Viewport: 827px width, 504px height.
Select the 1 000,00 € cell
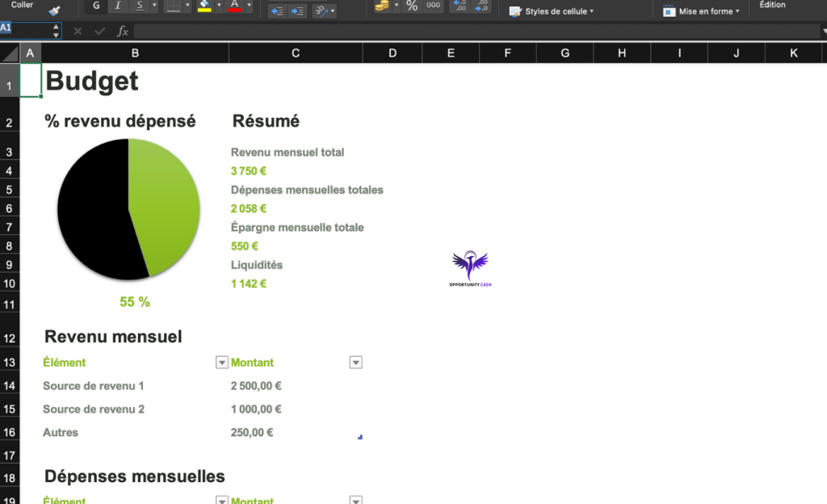coord(256,409)
